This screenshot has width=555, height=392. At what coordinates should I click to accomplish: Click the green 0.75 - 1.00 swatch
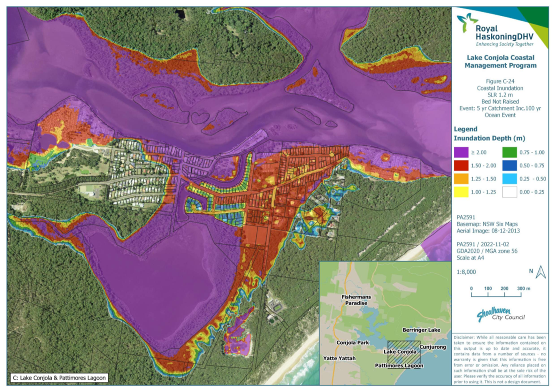(509, 153)
